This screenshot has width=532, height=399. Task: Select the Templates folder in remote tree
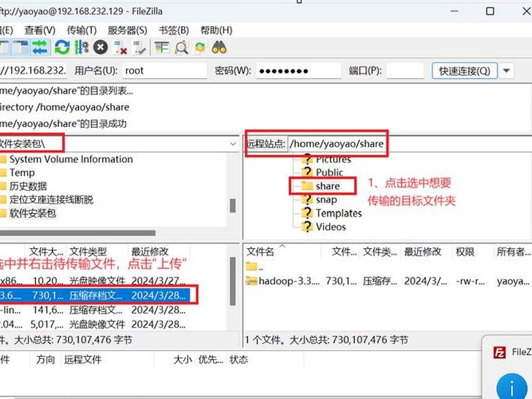pos(338,213)
